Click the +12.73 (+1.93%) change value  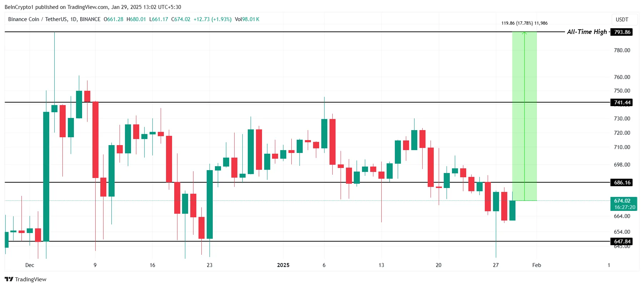pyautogui.click(x=212, y=19)
